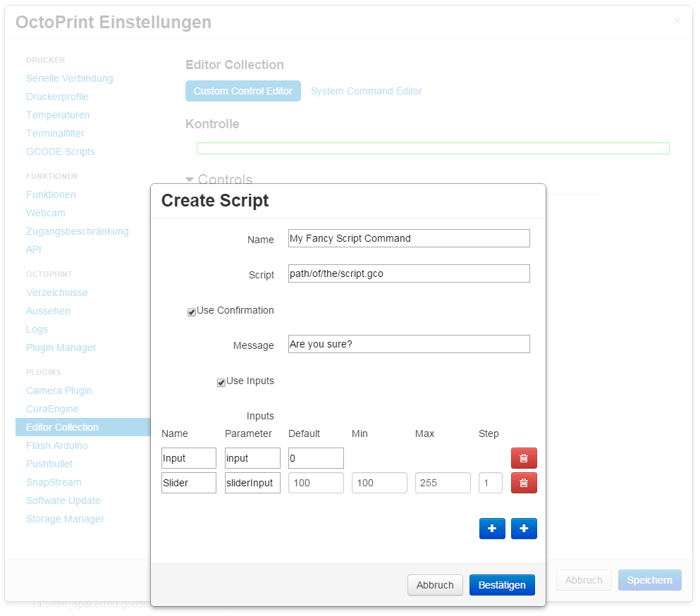Edit the Slider row name field
The image size is (700, 616).
click(189, 483)
